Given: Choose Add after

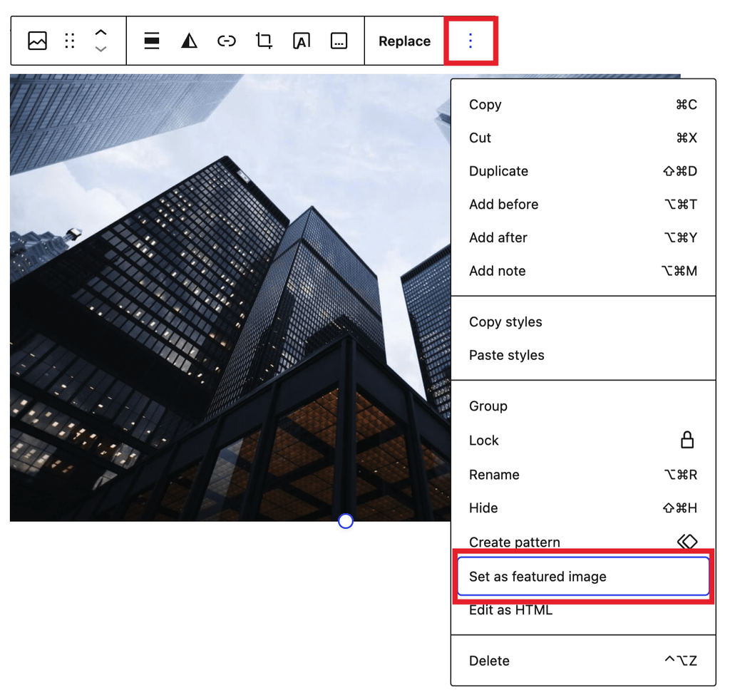Looking at the screenshot, I should 583,238.
